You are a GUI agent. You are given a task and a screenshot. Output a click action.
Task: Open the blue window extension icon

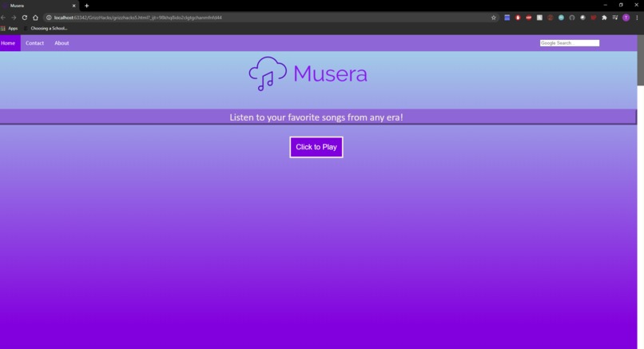pos(507,18)
